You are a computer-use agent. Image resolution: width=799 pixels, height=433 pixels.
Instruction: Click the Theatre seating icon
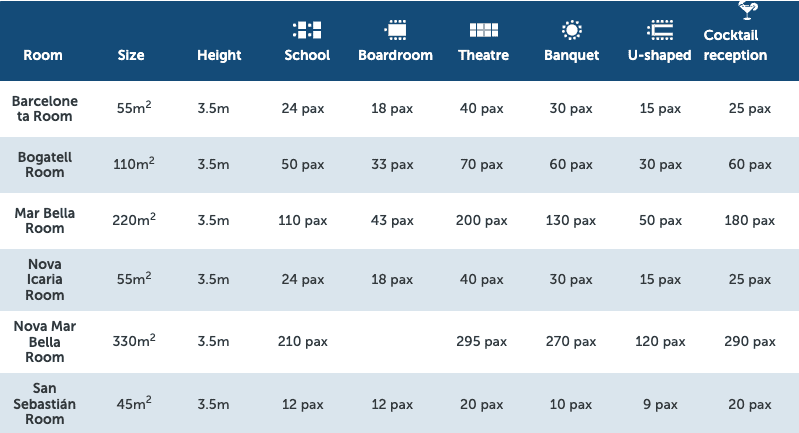pos(484,30)
